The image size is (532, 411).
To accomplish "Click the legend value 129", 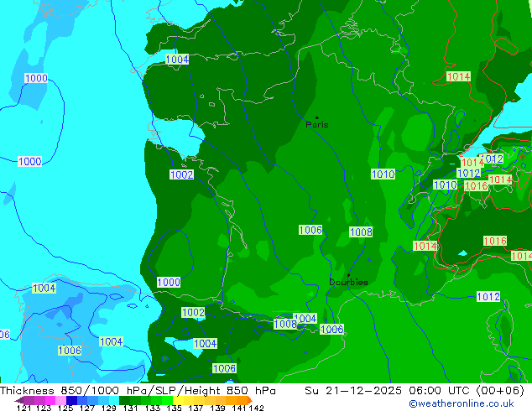I will (109, 408).
